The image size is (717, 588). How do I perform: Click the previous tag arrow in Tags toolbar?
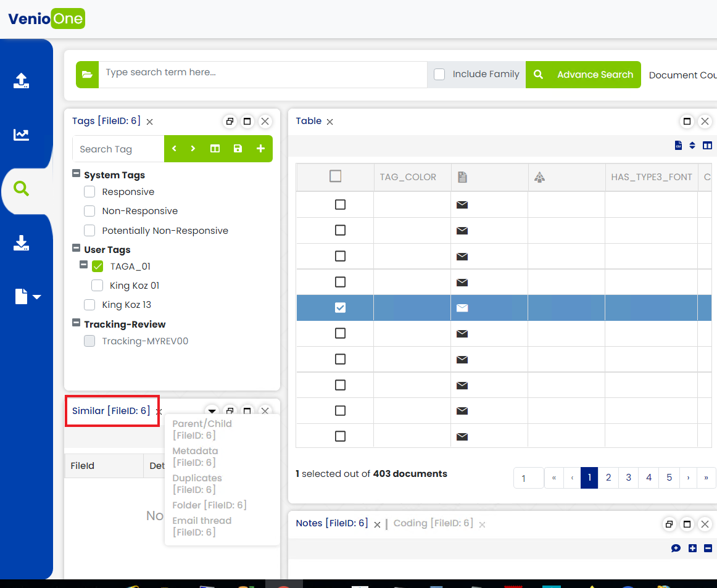[x=174, y=149]
